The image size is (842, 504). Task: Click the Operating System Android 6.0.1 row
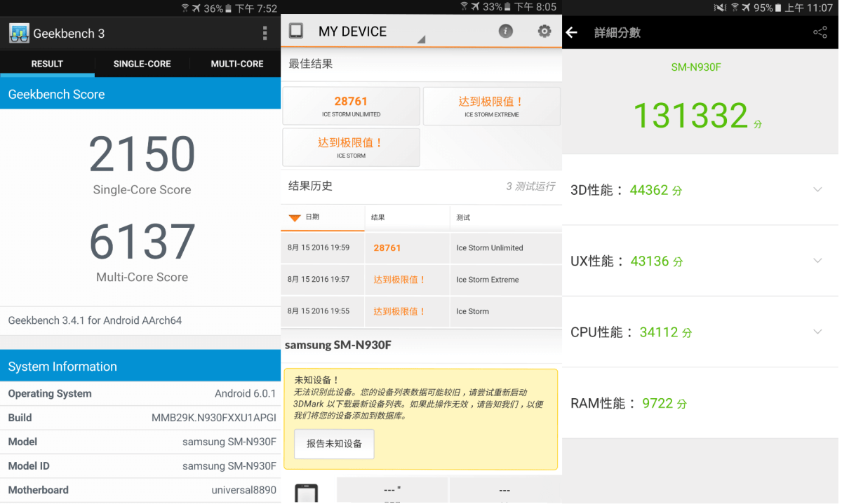140,393
